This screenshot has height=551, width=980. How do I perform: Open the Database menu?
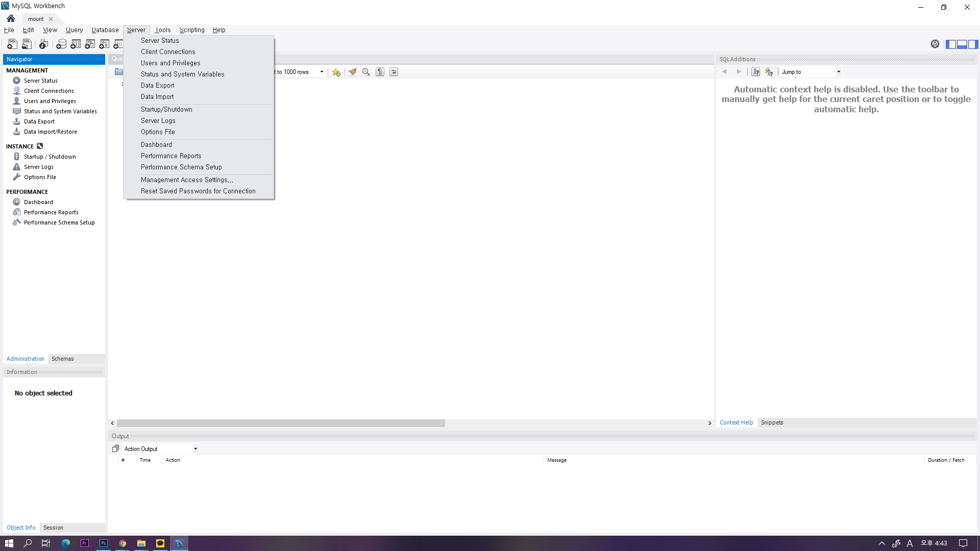click(105, 30)
